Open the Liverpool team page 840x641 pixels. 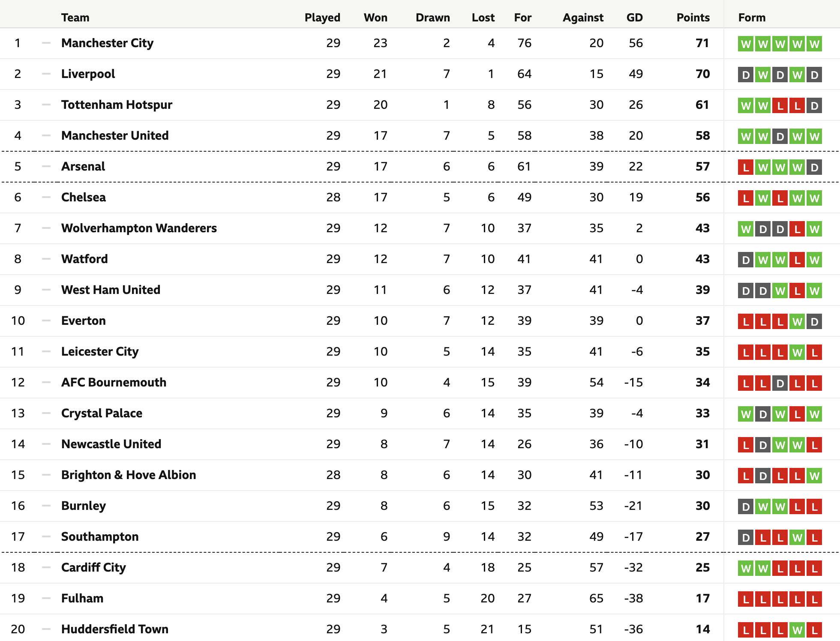pos(88,74)
